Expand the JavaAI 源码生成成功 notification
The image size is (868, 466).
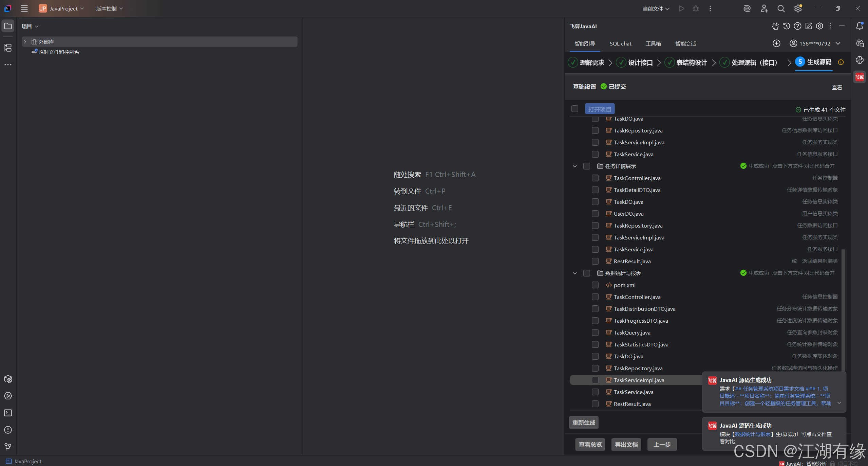839,403
